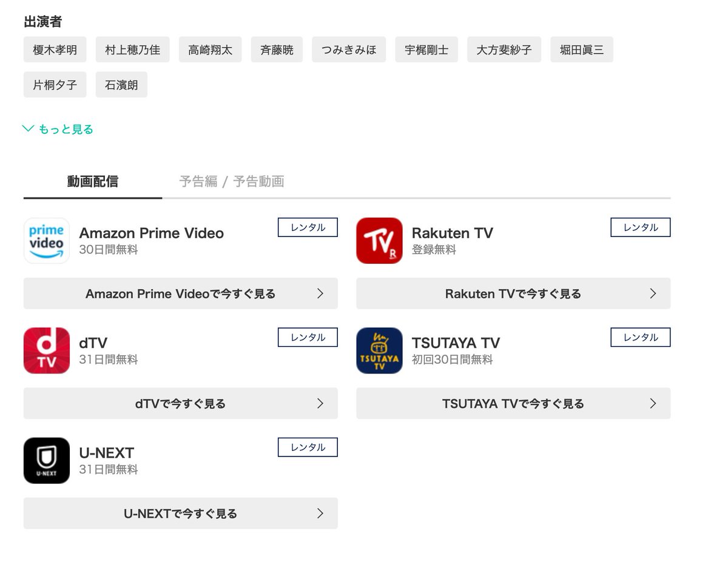Viewport: 728px width, 565px height.
Task: Select cast member 榎木孝明
Action: click(55, 50)
